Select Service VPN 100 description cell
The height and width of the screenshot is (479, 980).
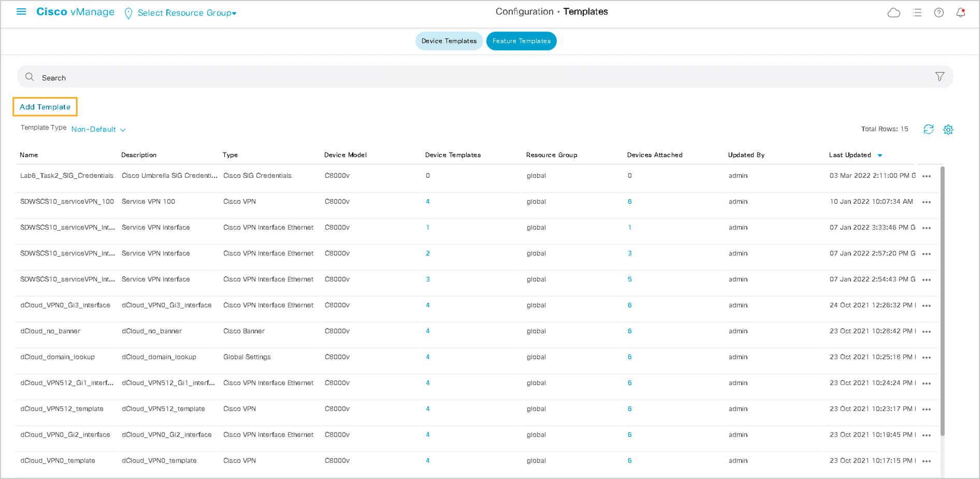click(x=149, y=202)
